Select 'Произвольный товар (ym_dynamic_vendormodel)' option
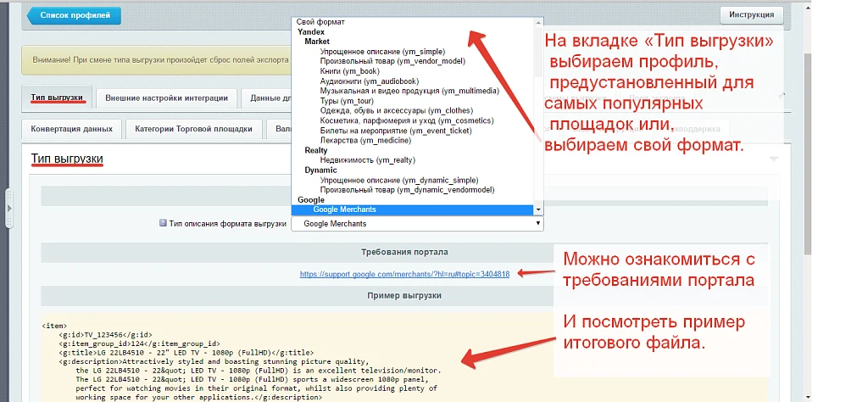 pos(407,191)
